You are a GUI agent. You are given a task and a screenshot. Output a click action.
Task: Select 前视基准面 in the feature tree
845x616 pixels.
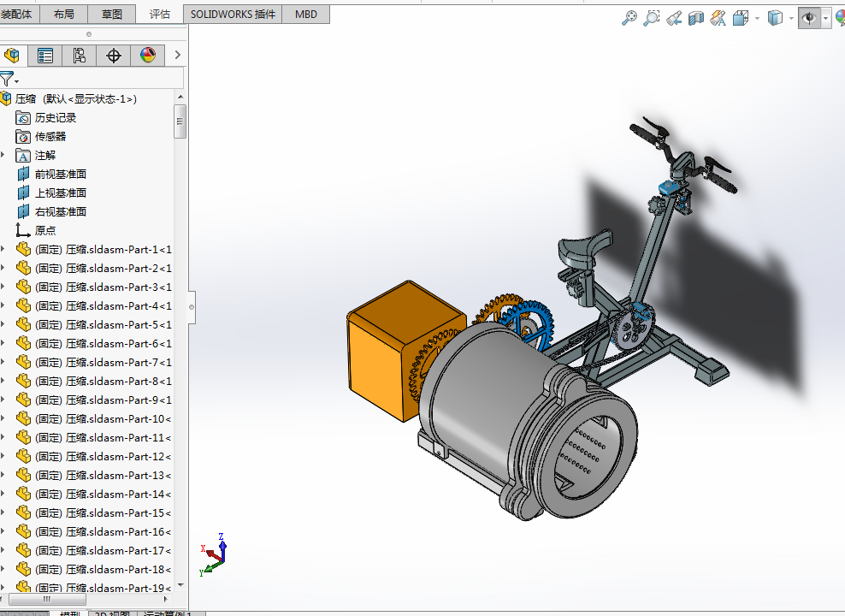pyautogui.click(x=60, y=174)
